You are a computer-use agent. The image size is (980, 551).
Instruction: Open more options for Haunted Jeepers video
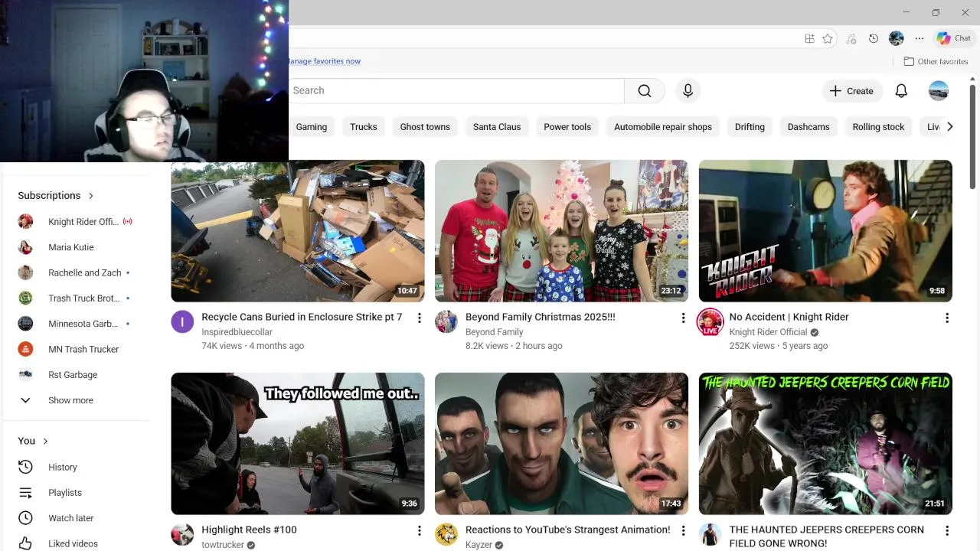[947, 530]
